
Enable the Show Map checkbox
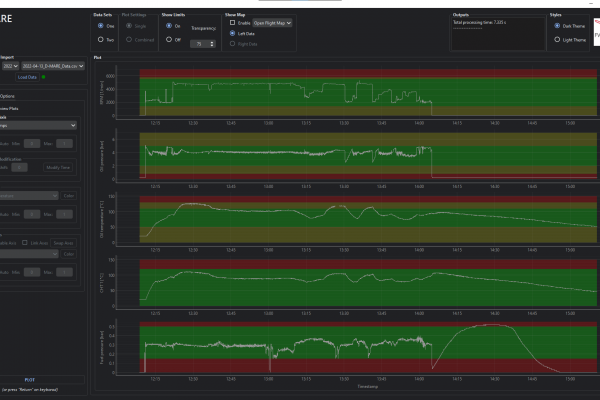click(234, 22)
